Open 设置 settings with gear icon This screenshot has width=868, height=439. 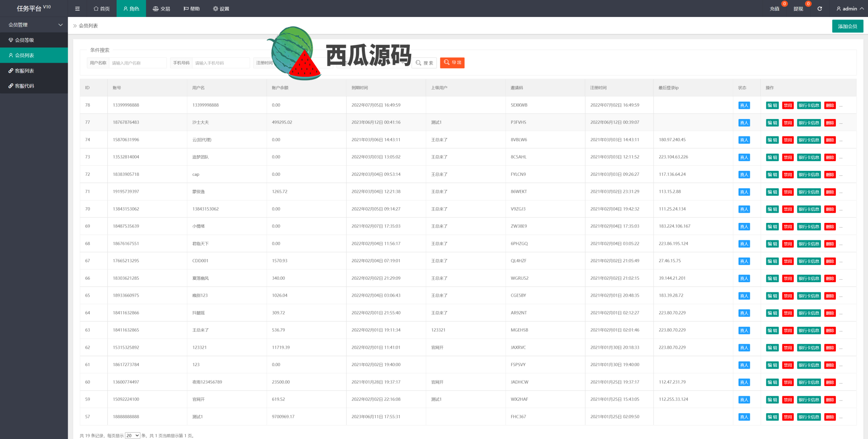(x=221, y=8)
